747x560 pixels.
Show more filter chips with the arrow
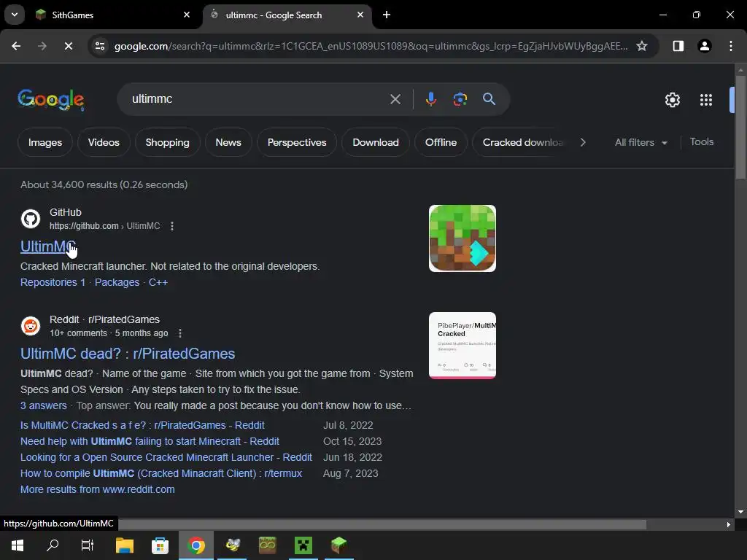click(583, 142)
